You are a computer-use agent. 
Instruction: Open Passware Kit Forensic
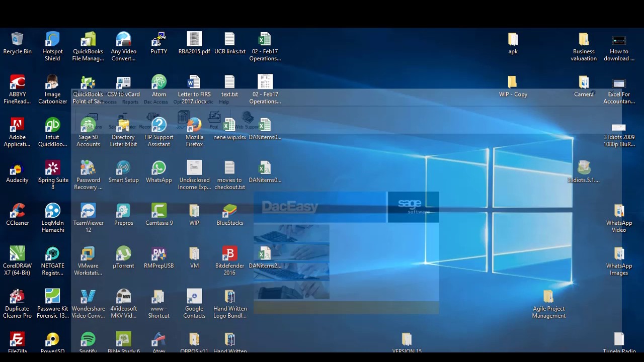pyautogui.click(x=52, y=304)
